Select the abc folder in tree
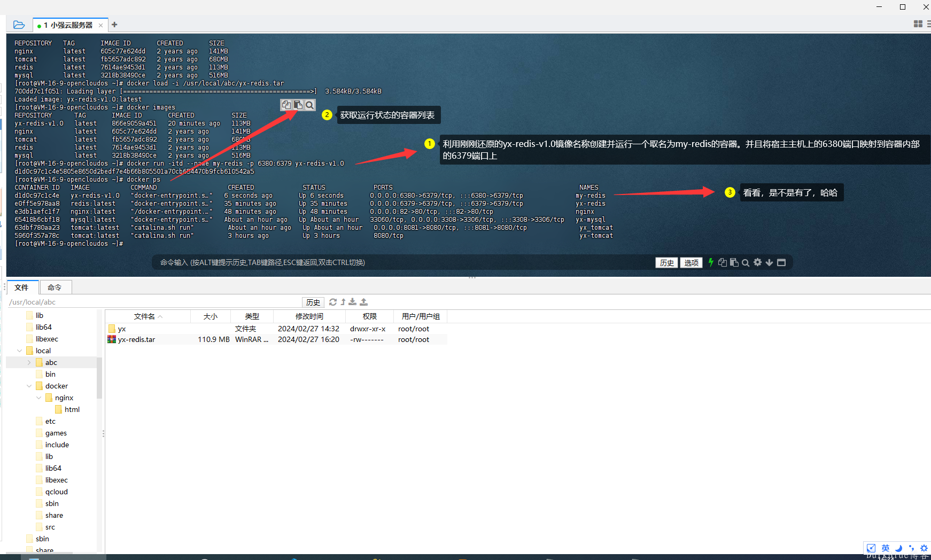 (51, 362)
